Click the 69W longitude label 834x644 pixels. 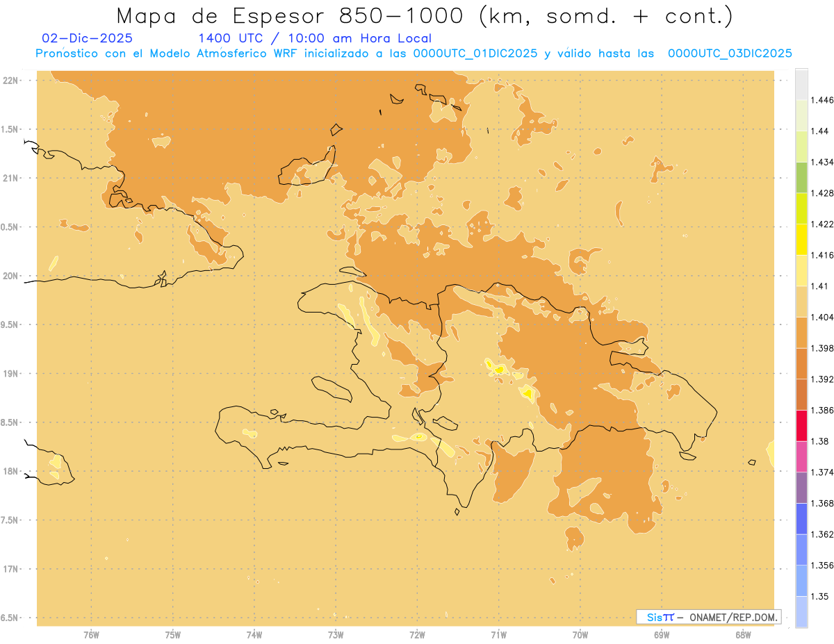(x=662, y=634)
